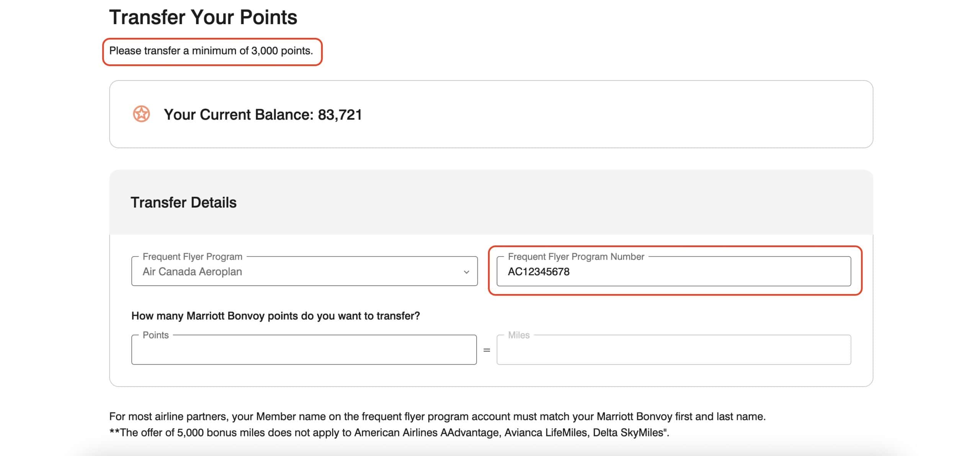This screenshot has width=980, height=456.
Task: Click the star icon beside current balance
Action: point(141,114)
